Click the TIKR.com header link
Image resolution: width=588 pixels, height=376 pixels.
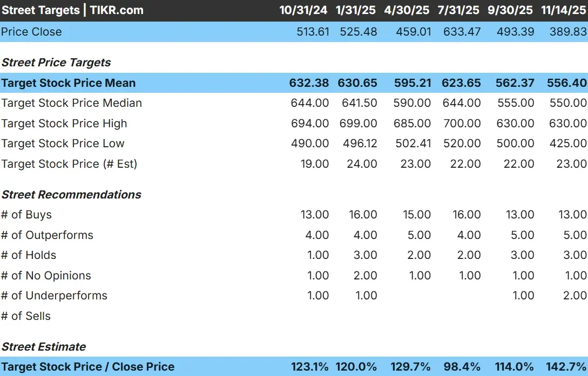(x=114, y=10)
